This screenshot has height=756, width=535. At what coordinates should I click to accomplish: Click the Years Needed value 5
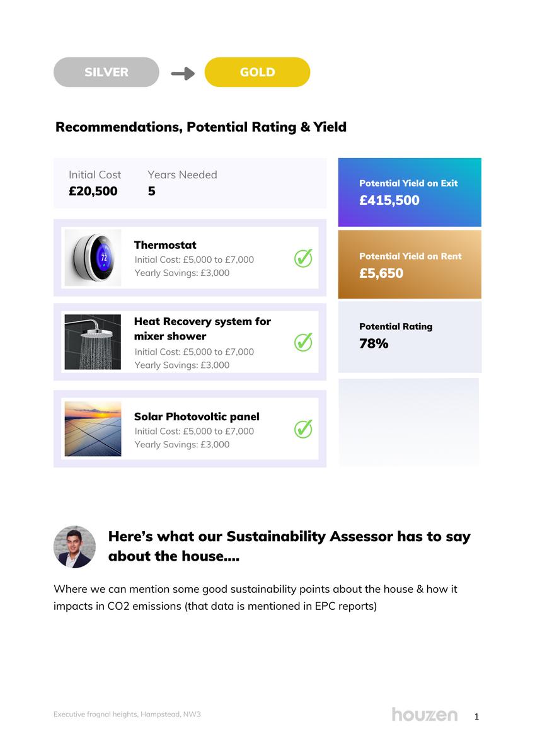152,191
